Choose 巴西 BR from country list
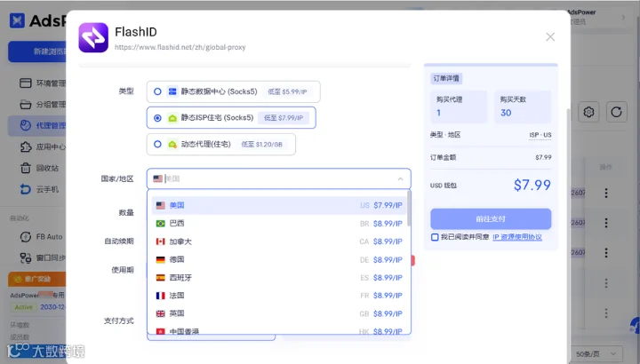 [x=279, y=224]
